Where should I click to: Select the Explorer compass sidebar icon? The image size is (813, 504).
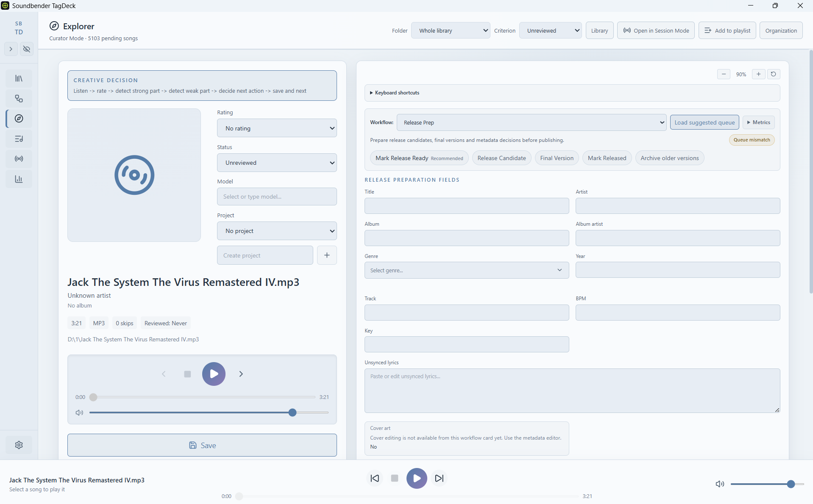19,119
